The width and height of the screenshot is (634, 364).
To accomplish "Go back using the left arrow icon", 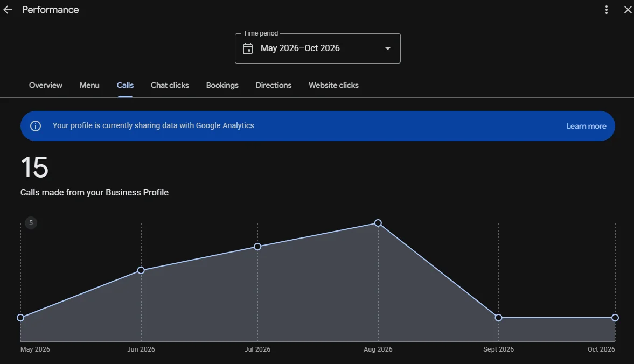I will click(8, 10).
